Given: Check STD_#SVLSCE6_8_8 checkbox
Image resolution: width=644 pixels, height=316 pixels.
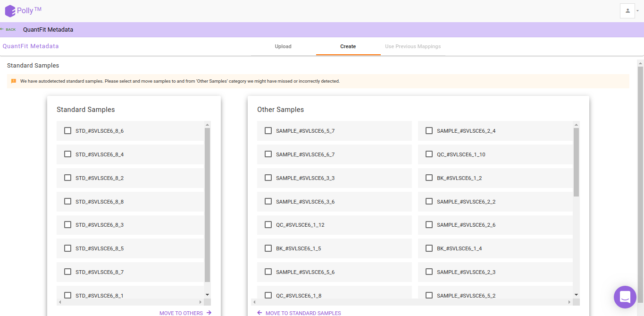Looking at the screenshot, I should coord(67,201).
